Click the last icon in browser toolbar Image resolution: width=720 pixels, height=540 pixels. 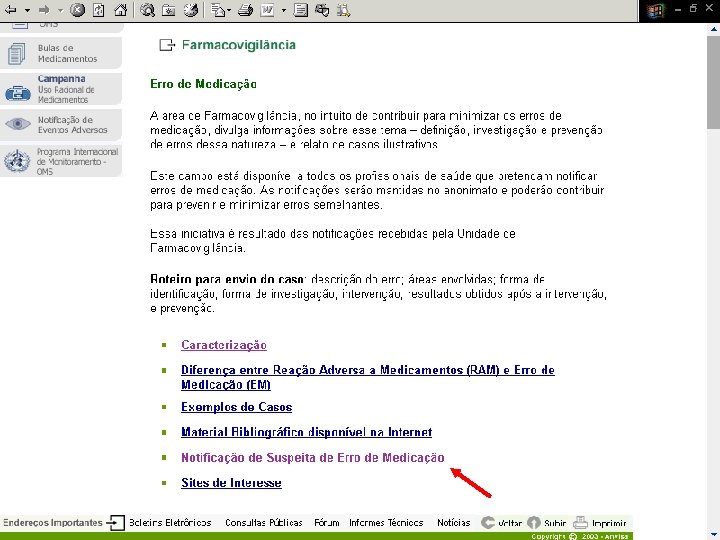click(343, 10)
